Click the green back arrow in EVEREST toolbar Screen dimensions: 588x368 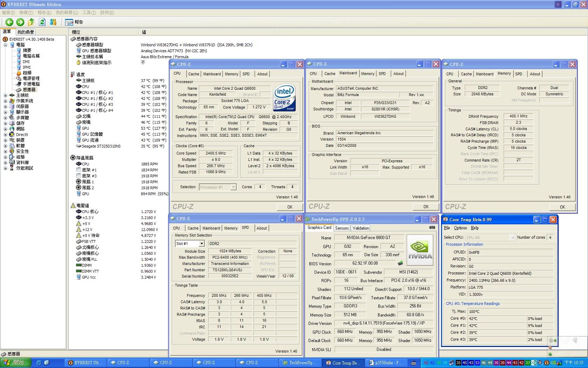click(9, 22)
